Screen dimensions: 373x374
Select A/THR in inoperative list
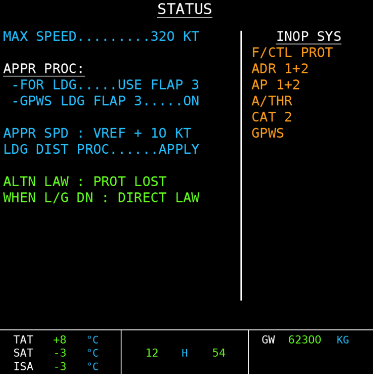tap(272, 101)
